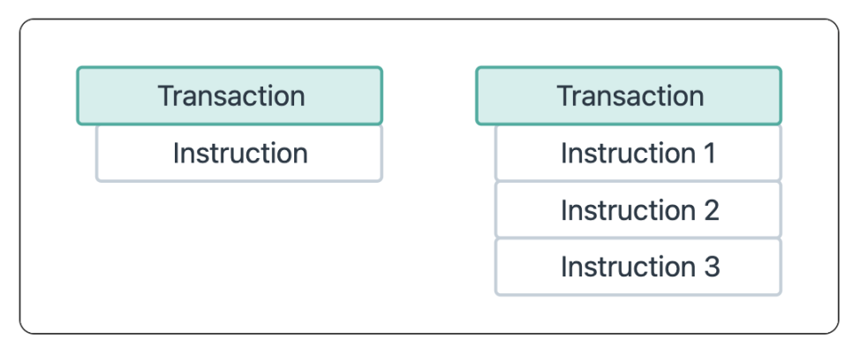Click the "Instruction 1" label text
This screenshot has width=868, height=348.
[638, 153]
